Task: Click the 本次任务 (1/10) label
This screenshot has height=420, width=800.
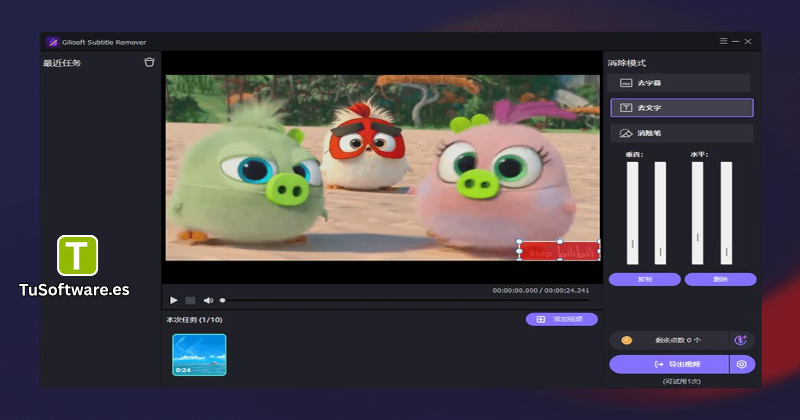Action: [194, 320]
